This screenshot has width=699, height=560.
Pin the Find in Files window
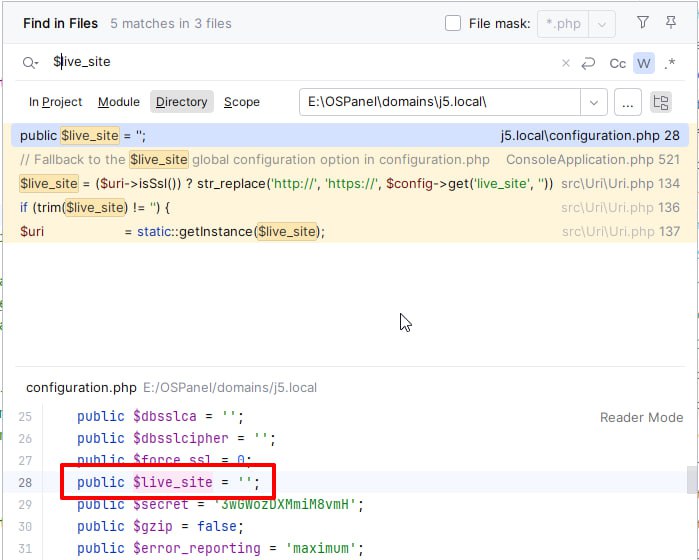[x=670, y=22]
